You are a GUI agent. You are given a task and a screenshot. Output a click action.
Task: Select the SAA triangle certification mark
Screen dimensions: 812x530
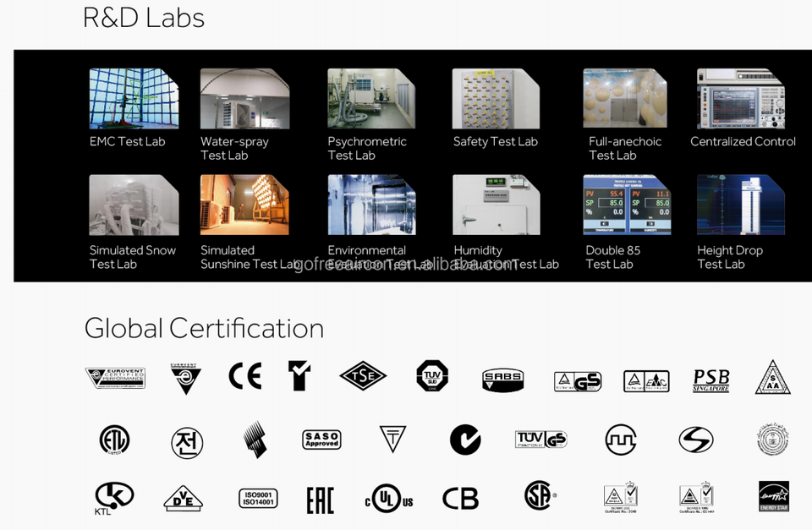click(772, 377)
